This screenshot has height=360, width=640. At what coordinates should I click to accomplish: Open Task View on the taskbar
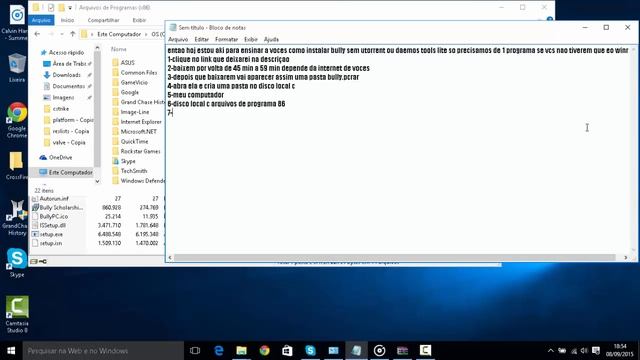pyautogui.click(x=195, y=351)
